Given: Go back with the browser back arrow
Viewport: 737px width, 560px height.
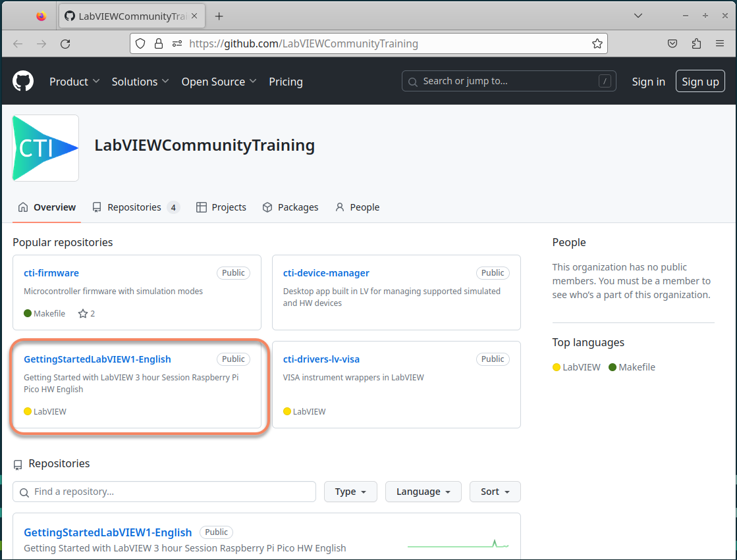Looking at the screenshot, I should pyautogui.click(x=18, y=43).
